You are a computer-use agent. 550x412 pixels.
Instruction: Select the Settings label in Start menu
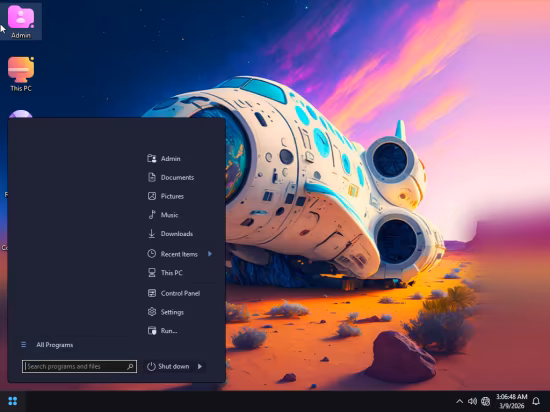pos(172,312)
